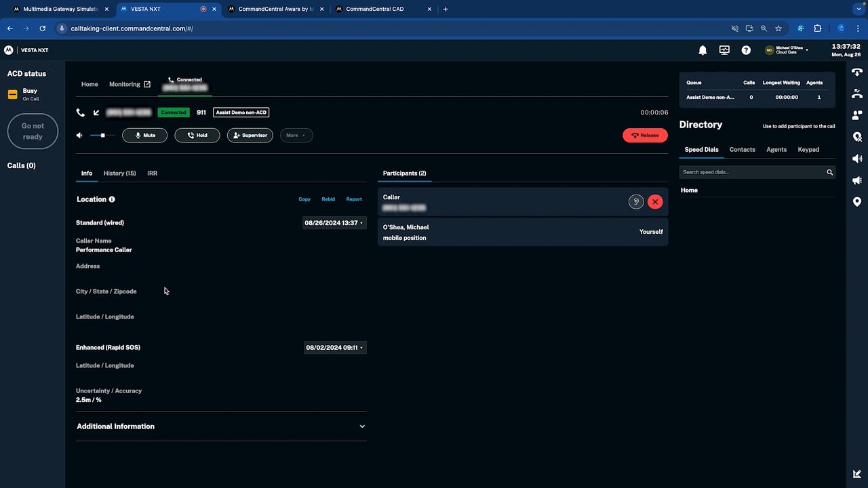This screenshot has width=868, height=488.
Task: Open the browser extensions puzzle icon
Action: coord(817,28)
